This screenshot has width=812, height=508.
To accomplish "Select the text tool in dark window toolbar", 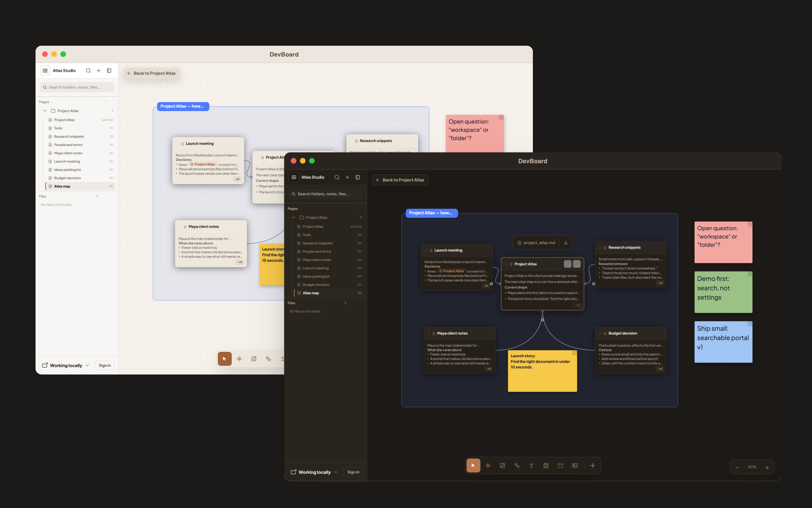I will point(531,466).
